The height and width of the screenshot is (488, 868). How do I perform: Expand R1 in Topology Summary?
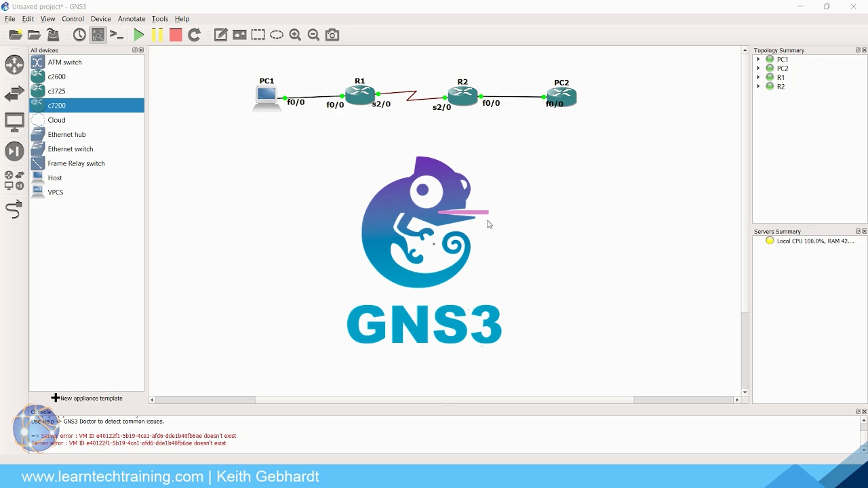click(758, 77)
